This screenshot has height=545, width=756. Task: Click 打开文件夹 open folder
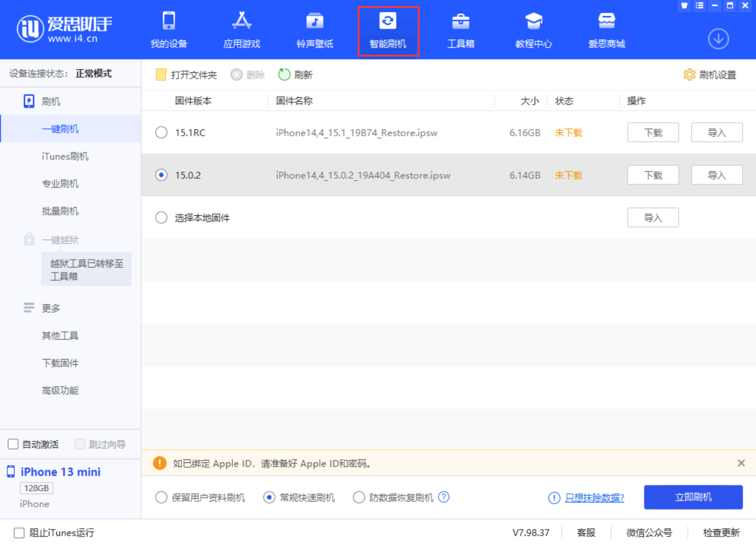pyautogui.click(x=187, y=75)
